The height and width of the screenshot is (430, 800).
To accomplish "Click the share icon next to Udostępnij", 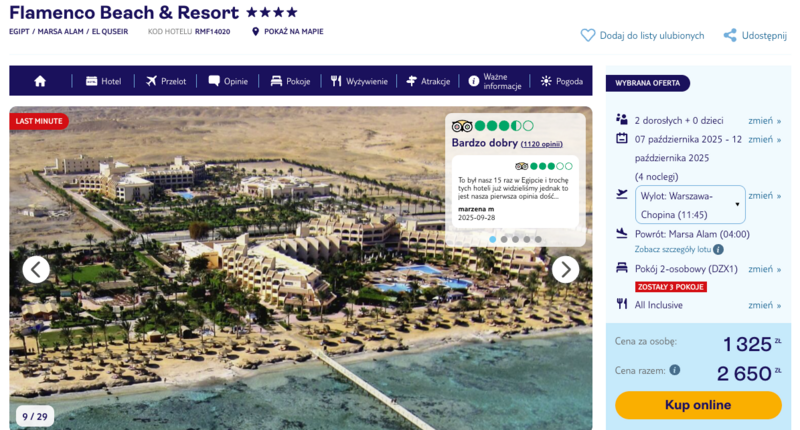I will [730, 35].
